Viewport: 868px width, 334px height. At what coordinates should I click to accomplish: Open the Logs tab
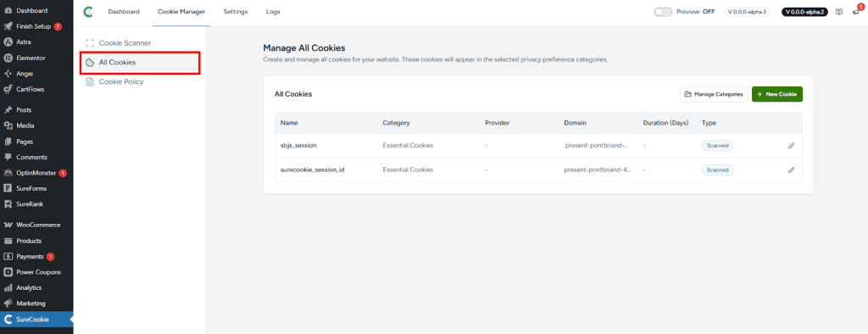click(x=273, y=12)
